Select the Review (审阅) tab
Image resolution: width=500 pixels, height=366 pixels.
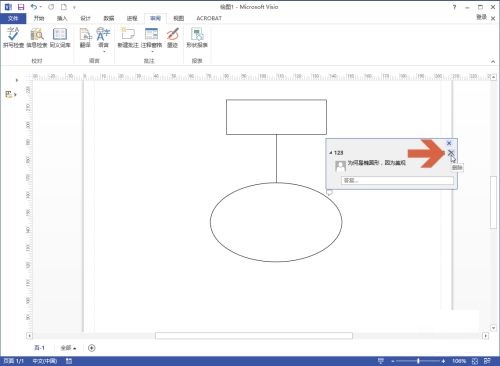tap(155, 18)
